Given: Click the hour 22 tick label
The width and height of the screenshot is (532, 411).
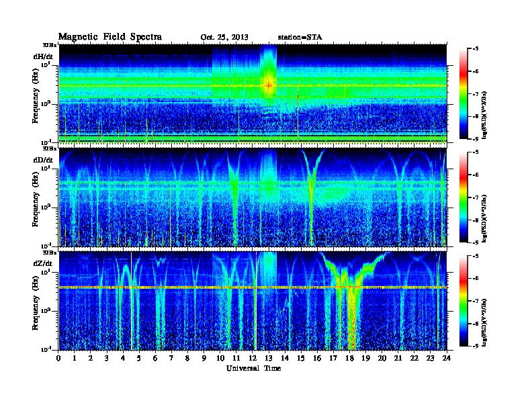Looking at the screenshot, I should (414, 358).
